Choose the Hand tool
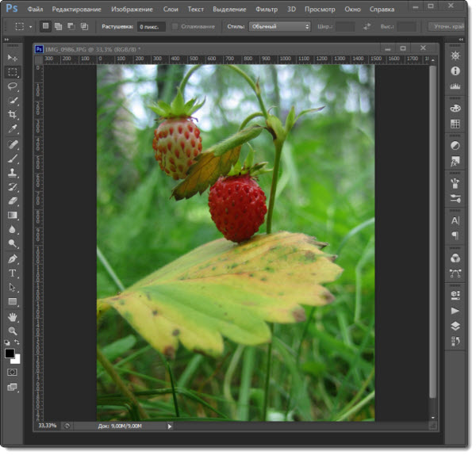Screen dimensions: 476x455 click(x=13, y=316)
